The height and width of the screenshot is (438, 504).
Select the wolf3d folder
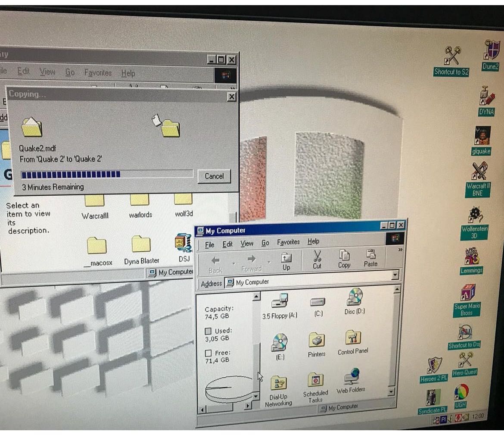184,206
